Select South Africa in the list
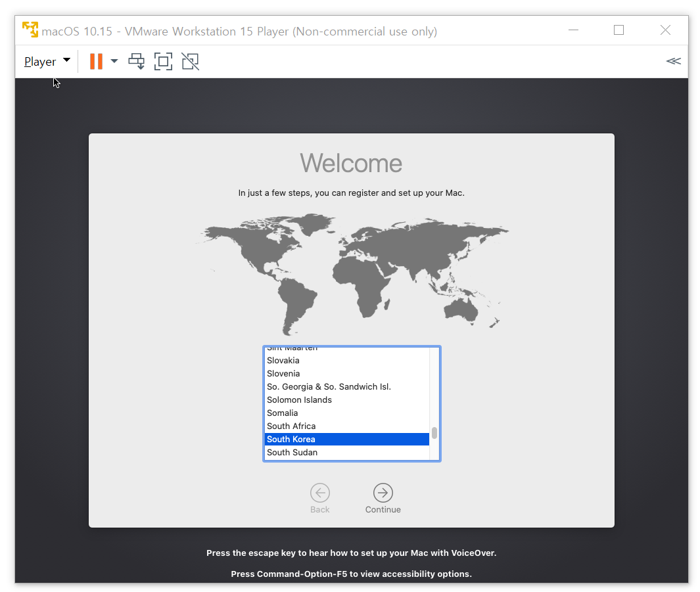The width and height of the screenshot is (700, 592). click(291, 426)
